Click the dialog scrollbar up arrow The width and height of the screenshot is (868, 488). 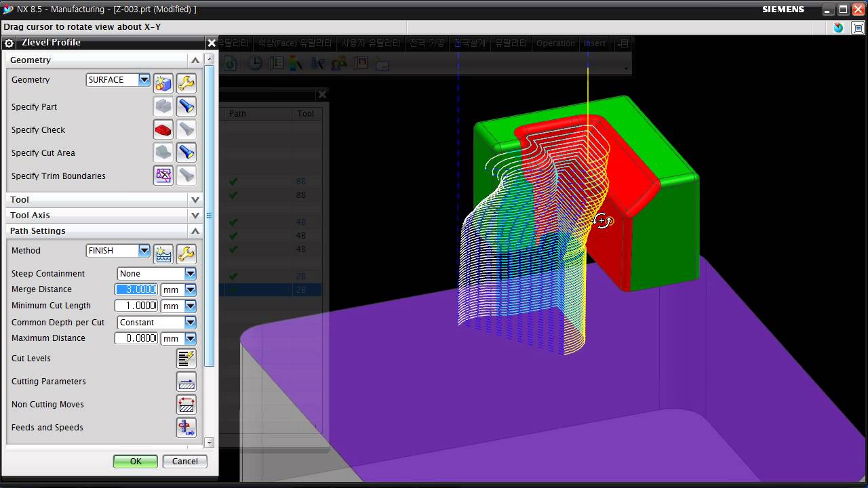coord(209,60)
